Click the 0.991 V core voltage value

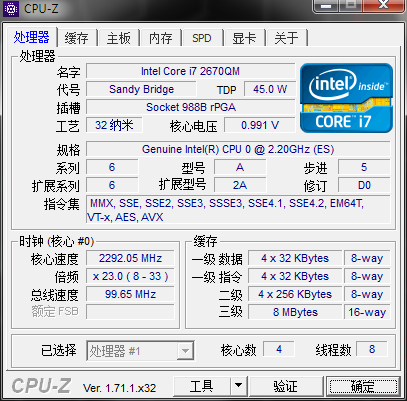(x=260, y=125)
